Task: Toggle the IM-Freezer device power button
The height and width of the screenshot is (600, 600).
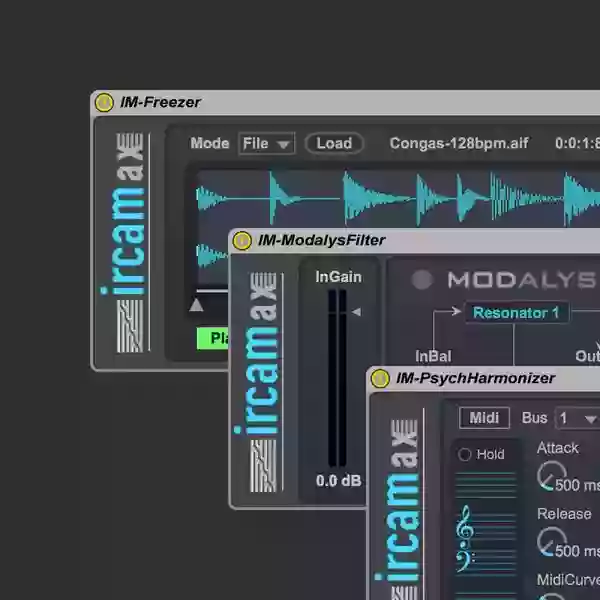Action: (104, 102)
